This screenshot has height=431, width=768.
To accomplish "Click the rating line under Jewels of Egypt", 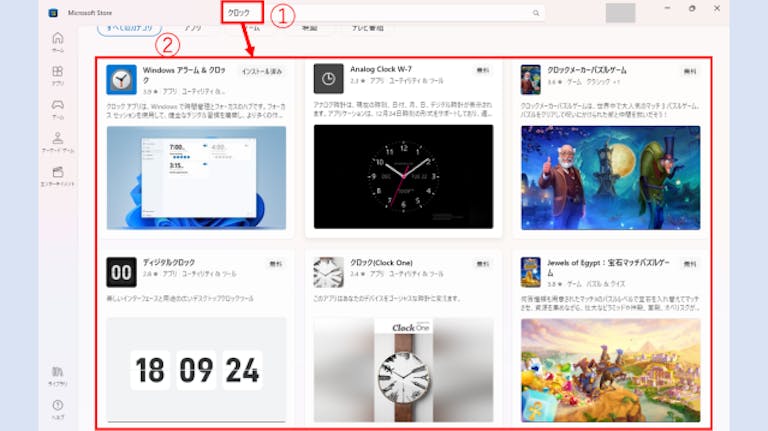I will coord(586,284).
